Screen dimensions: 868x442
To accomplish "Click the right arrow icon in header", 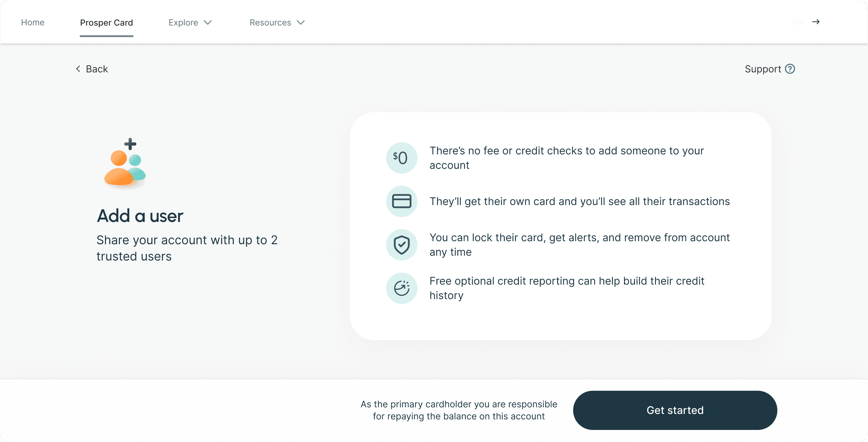I will pyautogui.click(x=816, y=22).
